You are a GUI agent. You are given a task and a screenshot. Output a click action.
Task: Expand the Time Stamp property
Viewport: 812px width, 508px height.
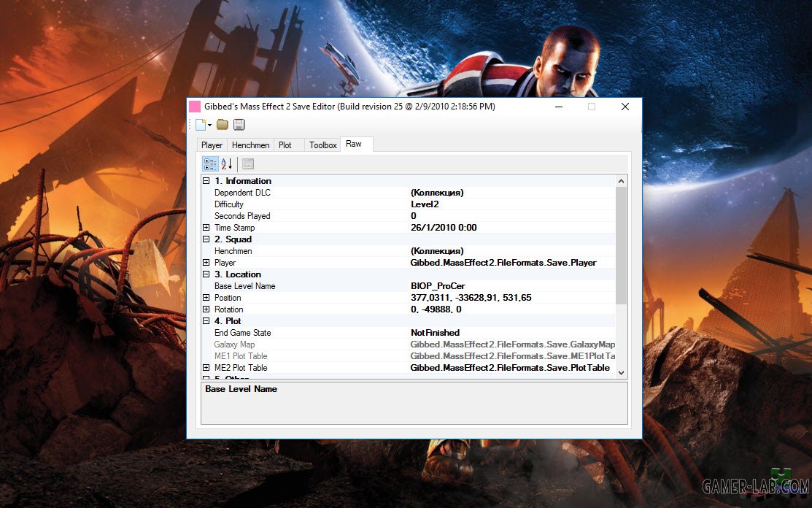click(206, 227)
